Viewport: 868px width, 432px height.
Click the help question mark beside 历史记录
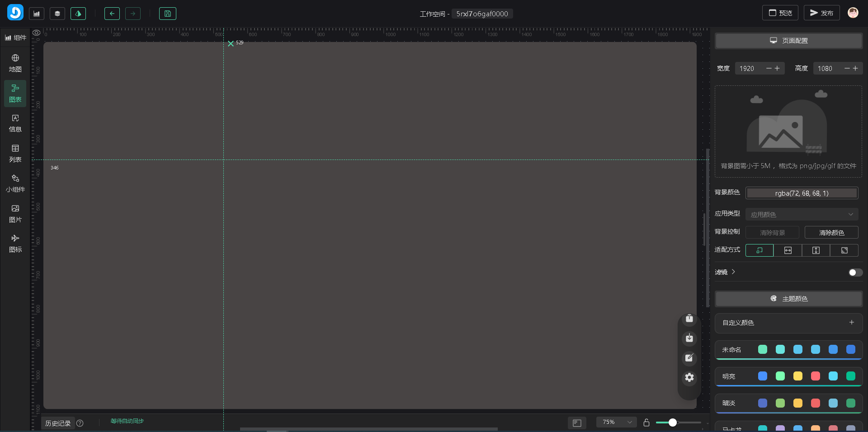(80, 423)
